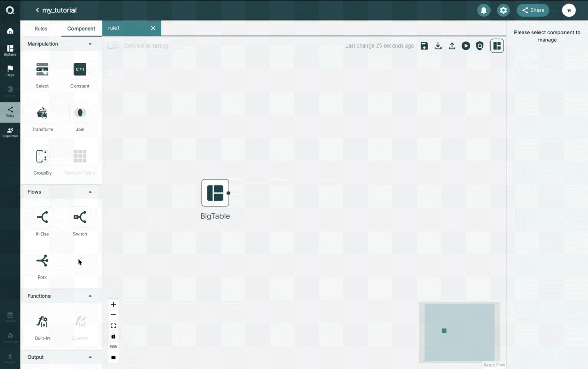The width and height of the screenshot is (588, 369).
Task: Collapse the Flows section
Action: tap(90, 192)
